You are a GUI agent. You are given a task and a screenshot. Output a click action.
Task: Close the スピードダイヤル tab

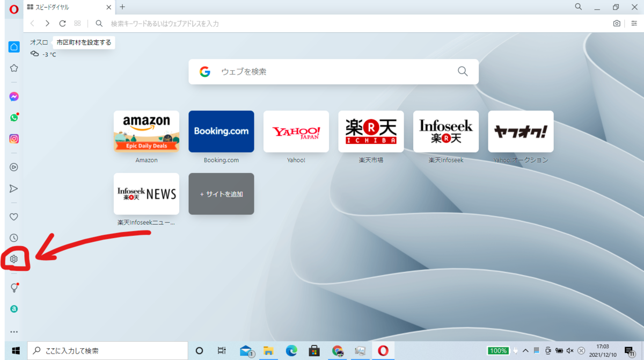coord(108,8)
